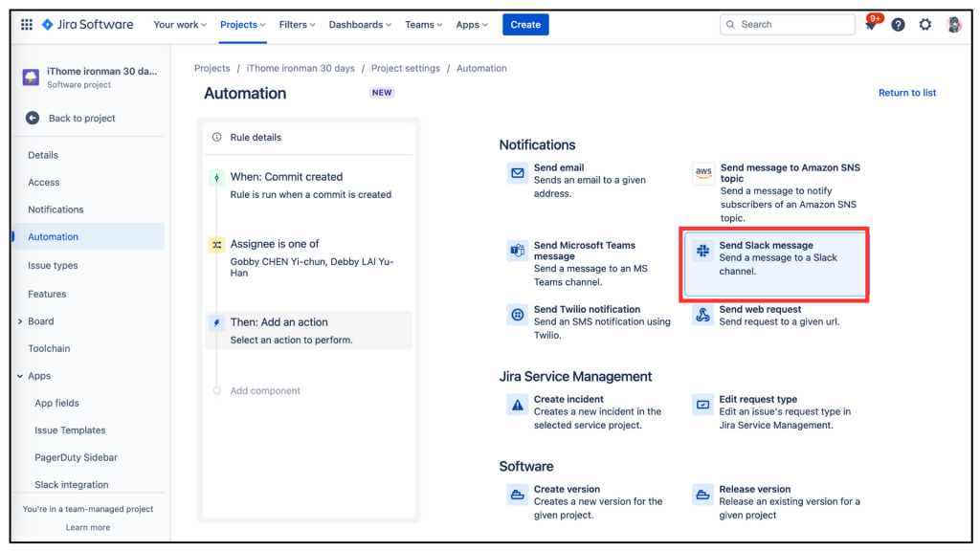Click the blue Create button
This screenshot has width=980, height=551.
click(x=525, y=24)
